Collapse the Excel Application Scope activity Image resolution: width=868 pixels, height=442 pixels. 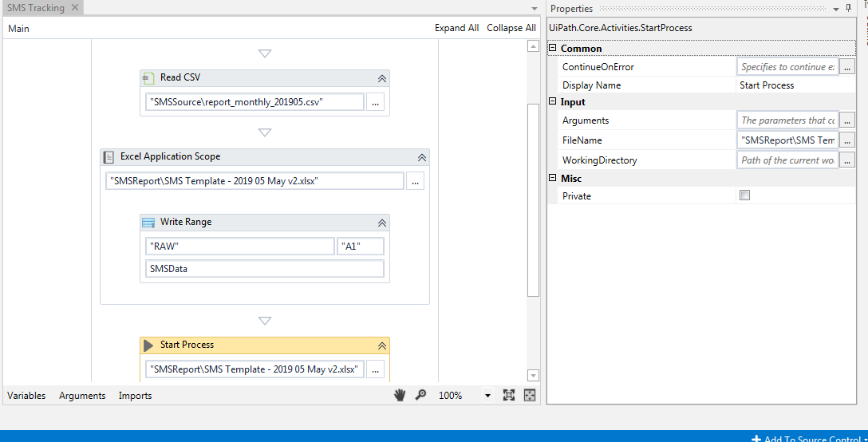pos(422,157)
